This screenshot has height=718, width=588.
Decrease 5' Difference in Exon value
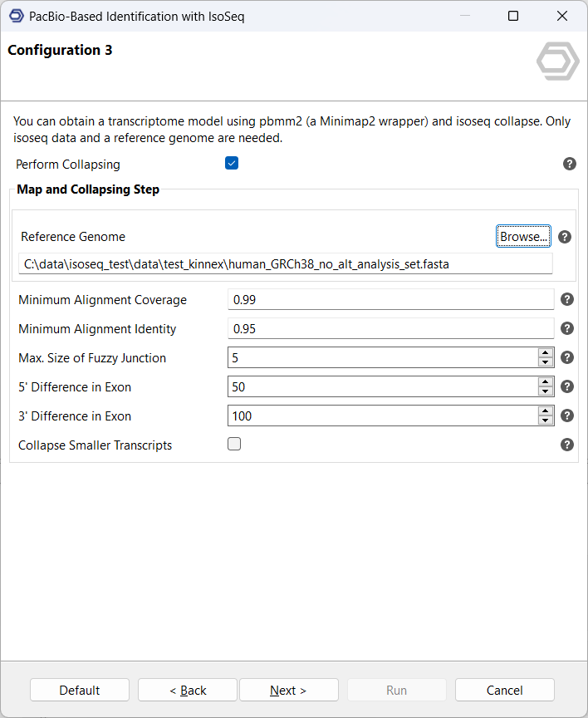(546, 391)
